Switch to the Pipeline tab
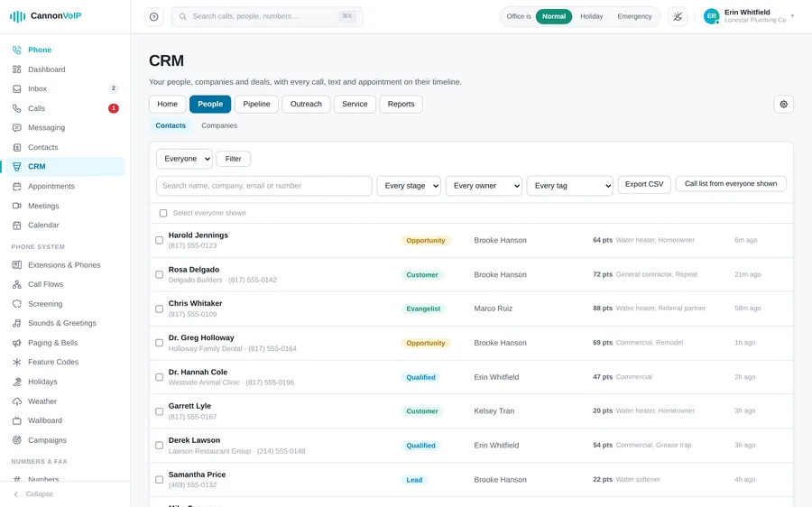The image size is (812, 507). [256, 104]
